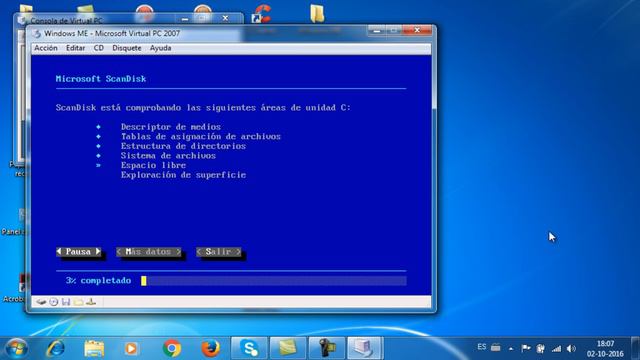This screenshot has width=640, height=360.
Task: Click the 'Exploración de superficie' text
Action: click(183, 175)
